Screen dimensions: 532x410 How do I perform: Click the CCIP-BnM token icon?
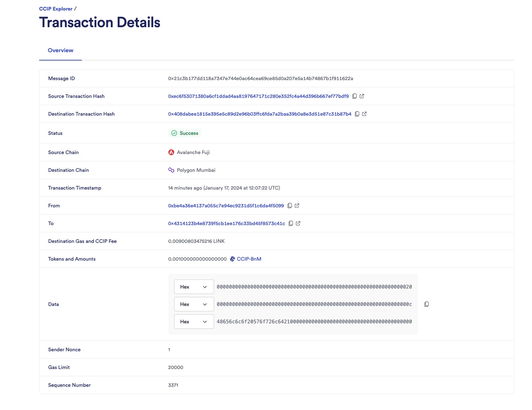point(233,259)
